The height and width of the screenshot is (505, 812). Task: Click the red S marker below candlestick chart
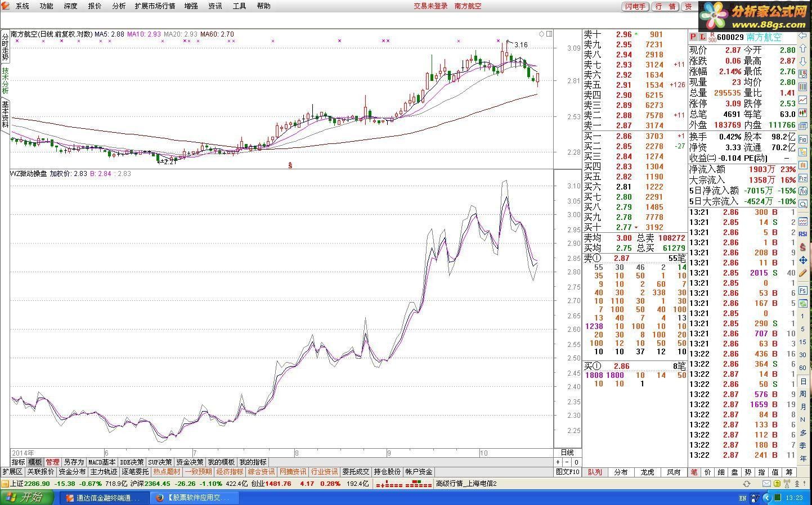pos(290,165)
